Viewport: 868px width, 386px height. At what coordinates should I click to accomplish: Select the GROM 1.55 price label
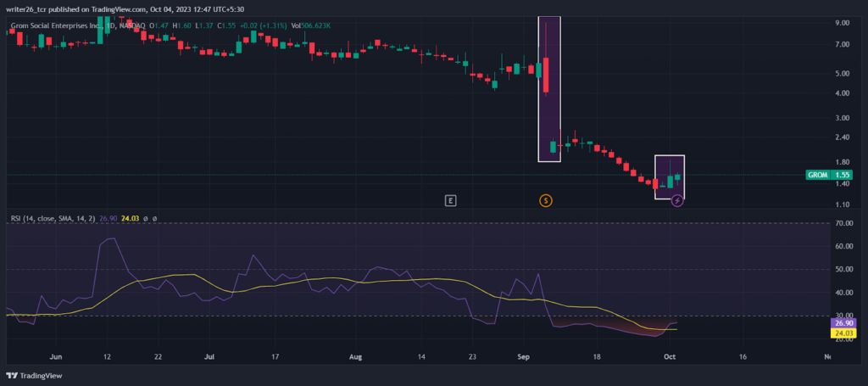(x=829, y=175)
